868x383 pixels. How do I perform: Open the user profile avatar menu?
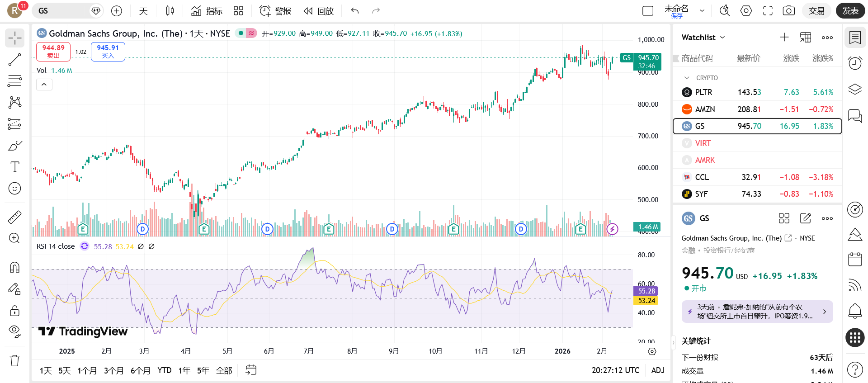tap(15, 10)
